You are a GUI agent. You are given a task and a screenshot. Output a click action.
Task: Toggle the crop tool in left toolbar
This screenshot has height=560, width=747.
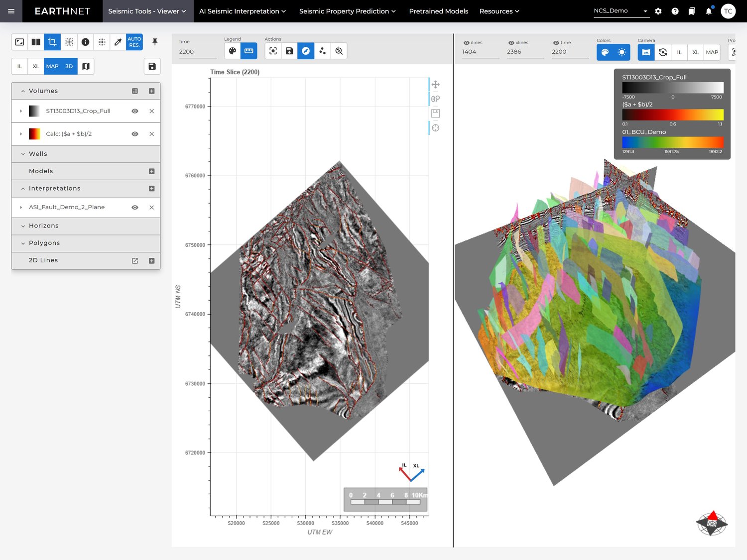point(52,42)
